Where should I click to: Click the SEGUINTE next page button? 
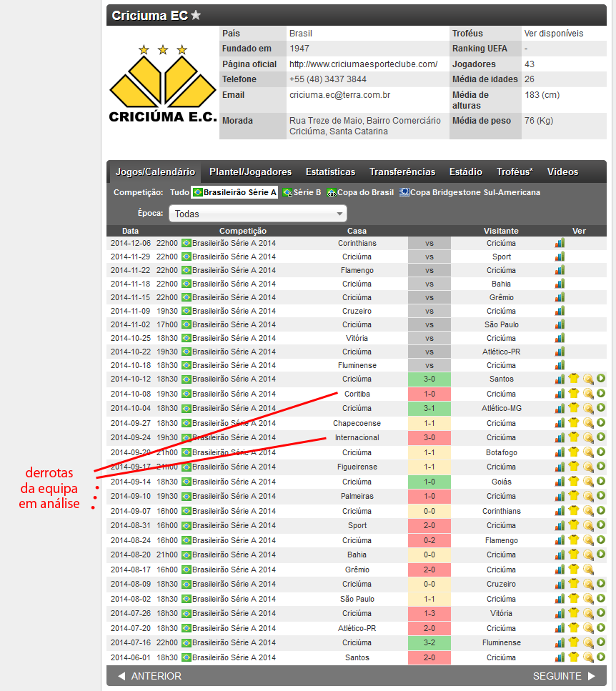(x=564, y=676)
